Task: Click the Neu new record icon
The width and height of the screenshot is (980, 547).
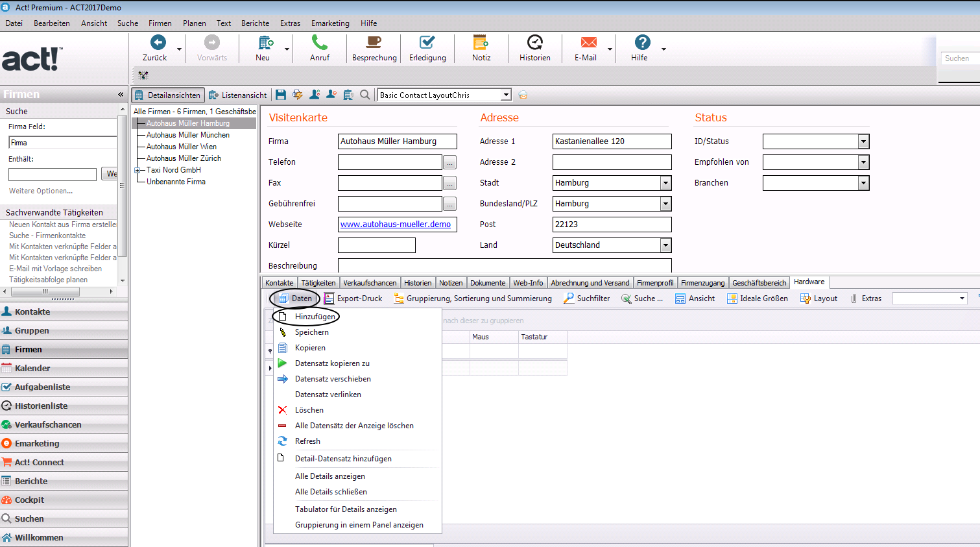Action: click(265, 42)
